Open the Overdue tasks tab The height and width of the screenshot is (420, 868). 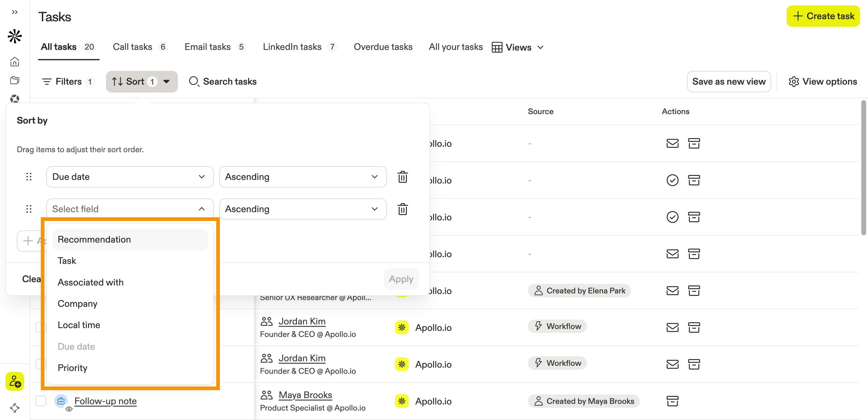[x=383, y=47]
